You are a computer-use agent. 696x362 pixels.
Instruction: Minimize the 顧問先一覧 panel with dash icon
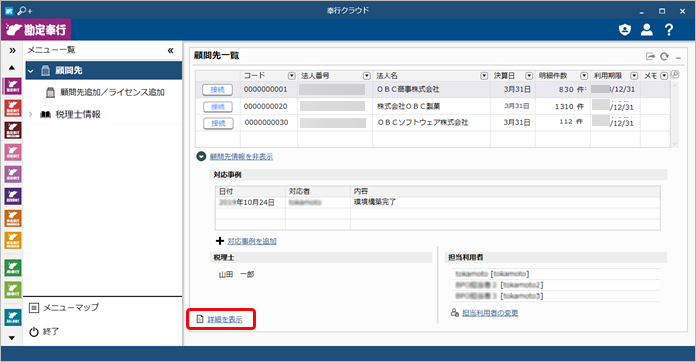(x=678, y=58)
